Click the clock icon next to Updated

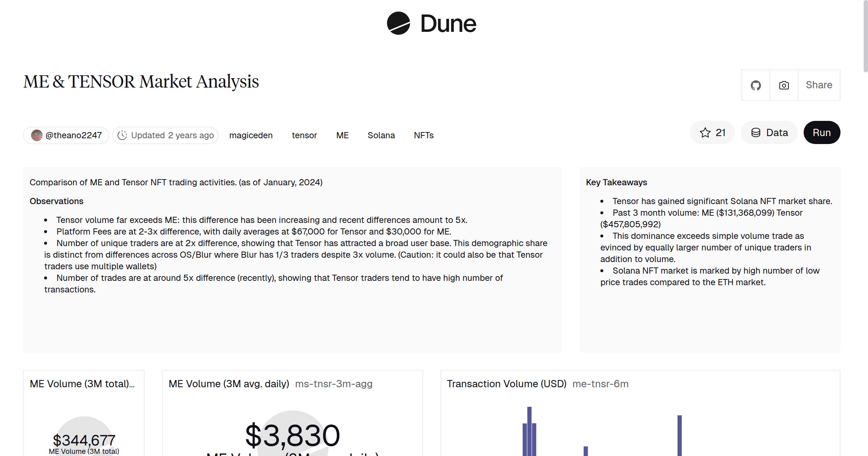coord(122,135)
